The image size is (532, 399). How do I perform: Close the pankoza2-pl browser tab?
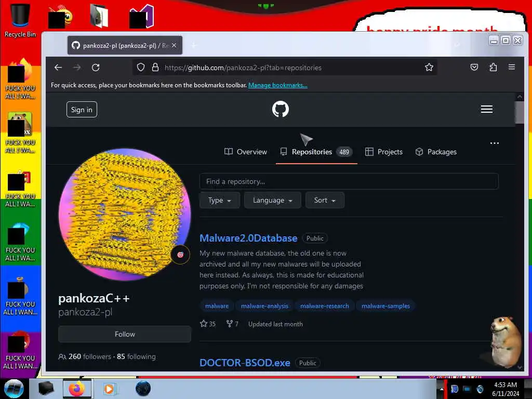pyautogui.click(x=174, y=45)
